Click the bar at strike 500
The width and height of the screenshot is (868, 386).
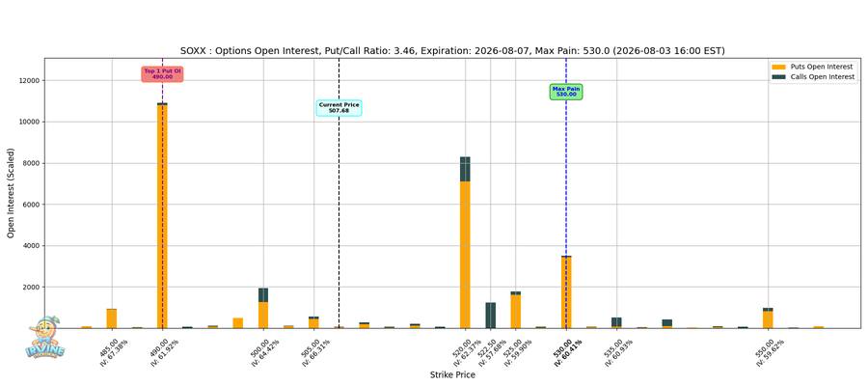263,309
